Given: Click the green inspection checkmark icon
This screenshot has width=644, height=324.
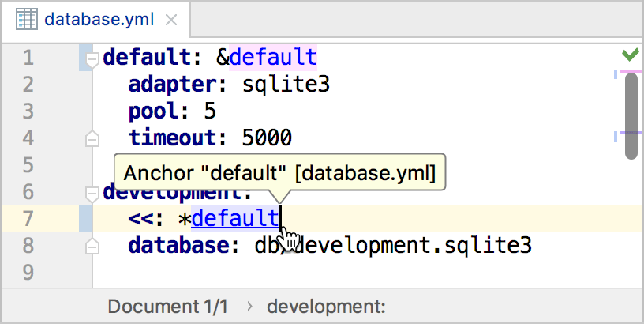Looking at the screenshot, I should point(630,55).
